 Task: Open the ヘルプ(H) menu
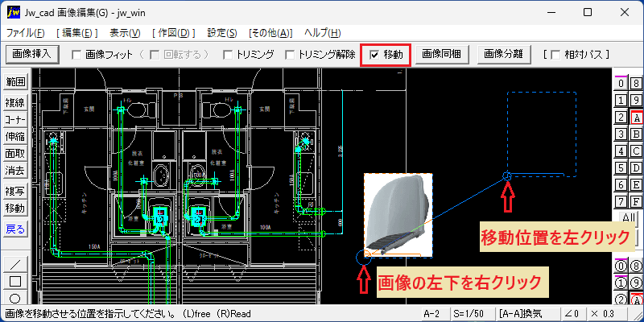point(323,33)
